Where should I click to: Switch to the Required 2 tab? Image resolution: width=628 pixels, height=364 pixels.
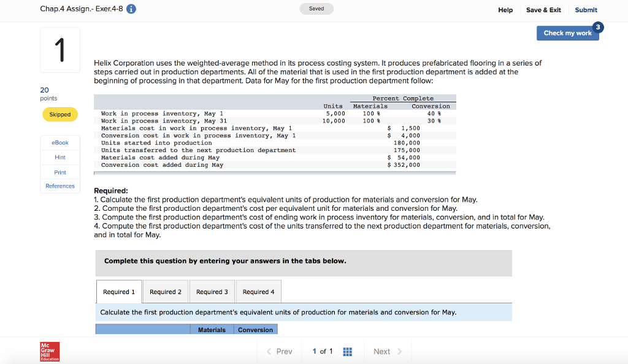point(165,292)
